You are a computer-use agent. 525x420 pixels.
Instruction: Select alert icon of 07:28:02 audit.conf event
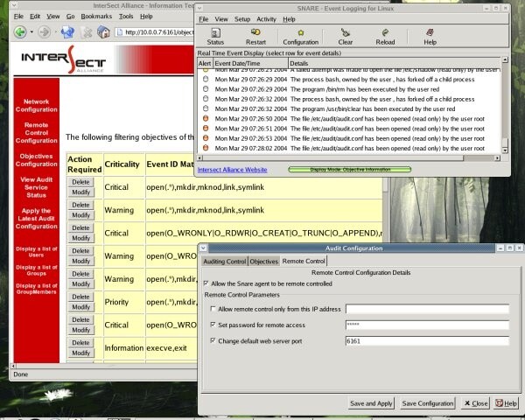tap(206, 148)
